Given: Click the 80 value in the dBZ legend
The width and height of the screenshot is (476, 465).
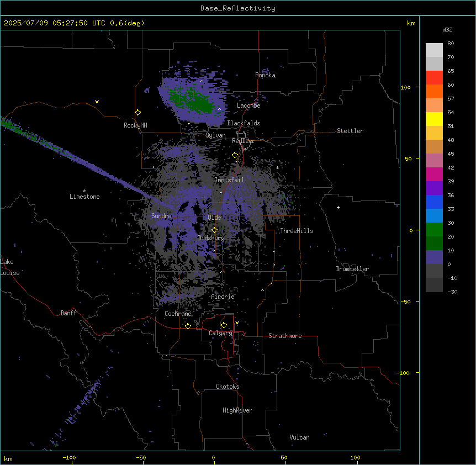Looking at the screenshot, I should [x=451, y=44].
